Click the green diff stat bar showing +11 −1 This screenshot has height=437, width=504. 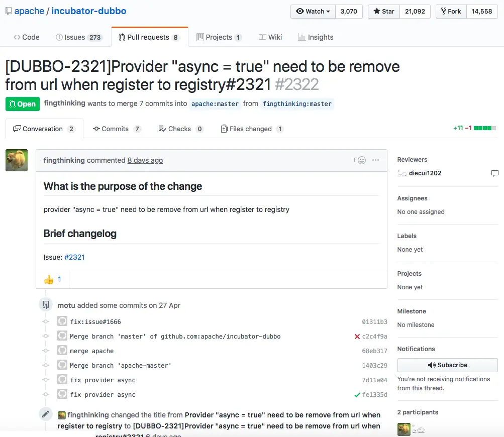(484, 128)
